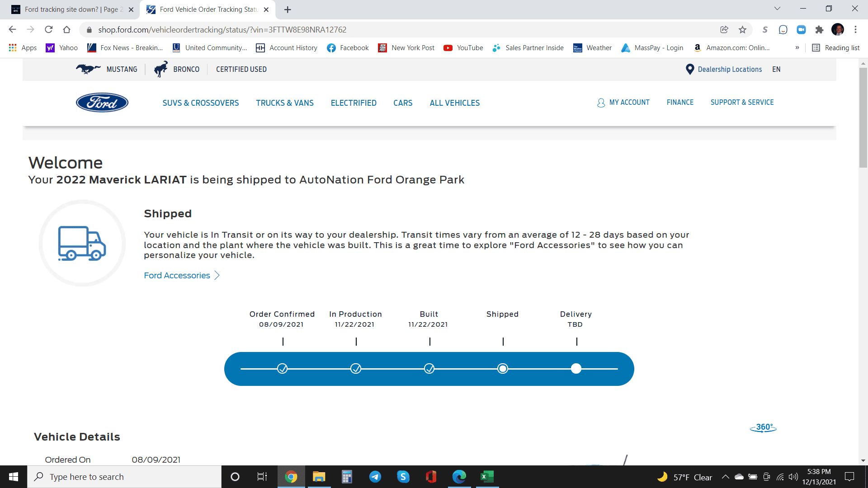Image resolution: width=868 pixels, height=488 pixels.
Task: Open the Mustang pony logo link
Action: click(x=88, y=69)
